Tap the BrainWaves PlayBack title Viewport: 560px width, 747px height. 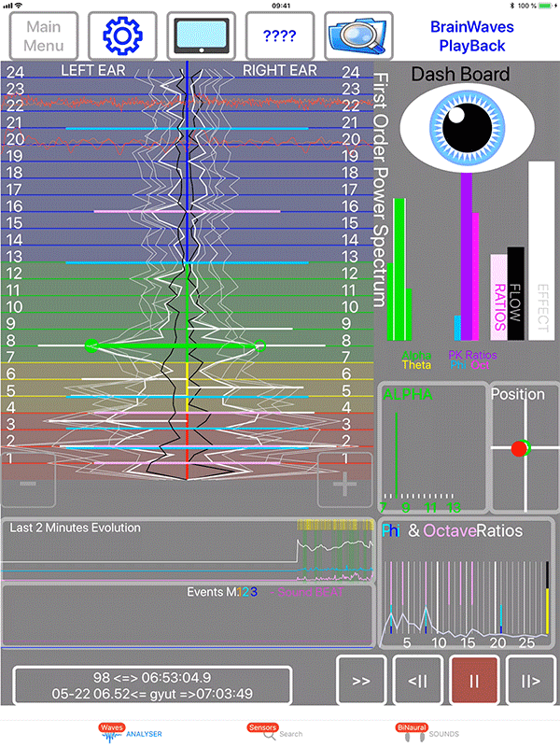pyautogui.click(x=472, y=36)
